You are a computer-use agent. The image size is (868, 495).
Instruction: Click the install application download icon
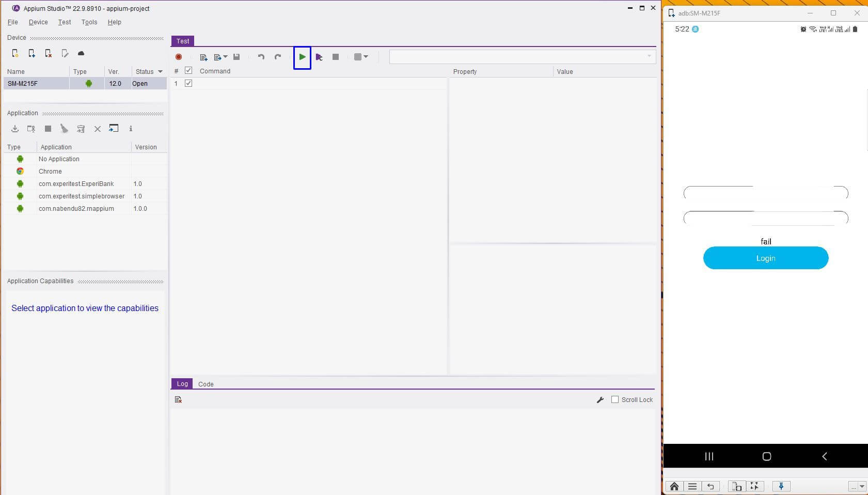(15, 129)
